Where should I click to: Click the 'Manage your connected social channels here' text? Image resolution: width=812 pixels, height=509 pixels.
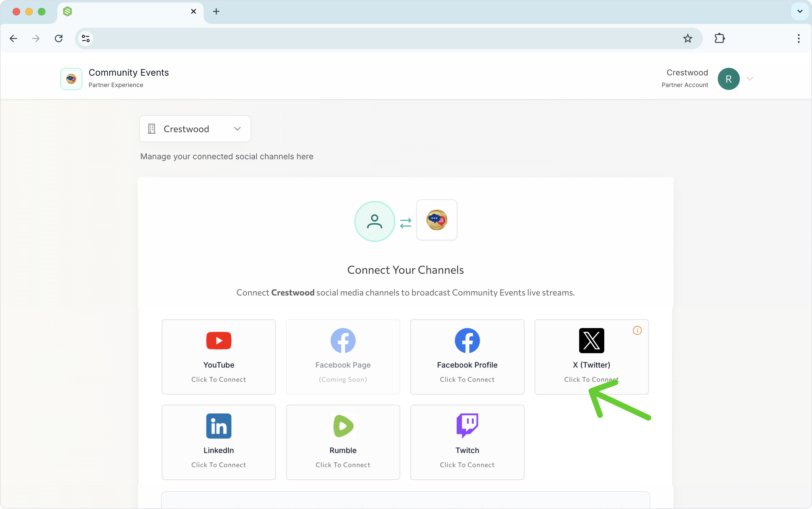point(227,156)
